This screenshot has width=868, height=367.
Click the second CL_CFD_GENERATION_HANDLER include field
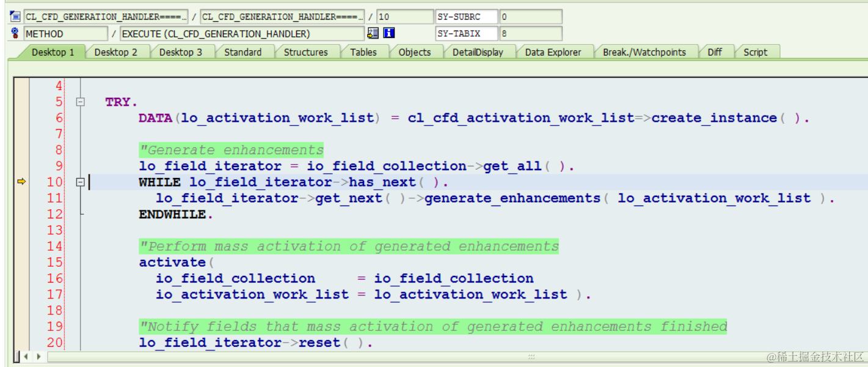pos(282,17)
